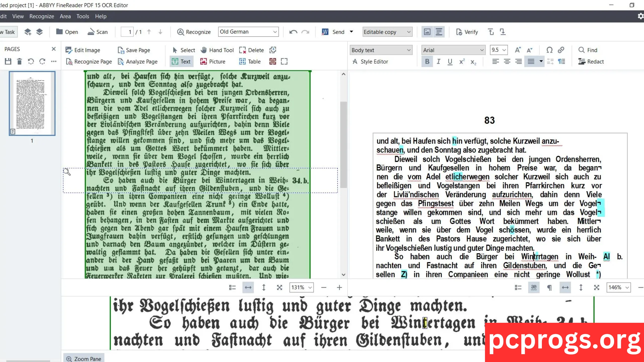Click the Scan button

98,32
